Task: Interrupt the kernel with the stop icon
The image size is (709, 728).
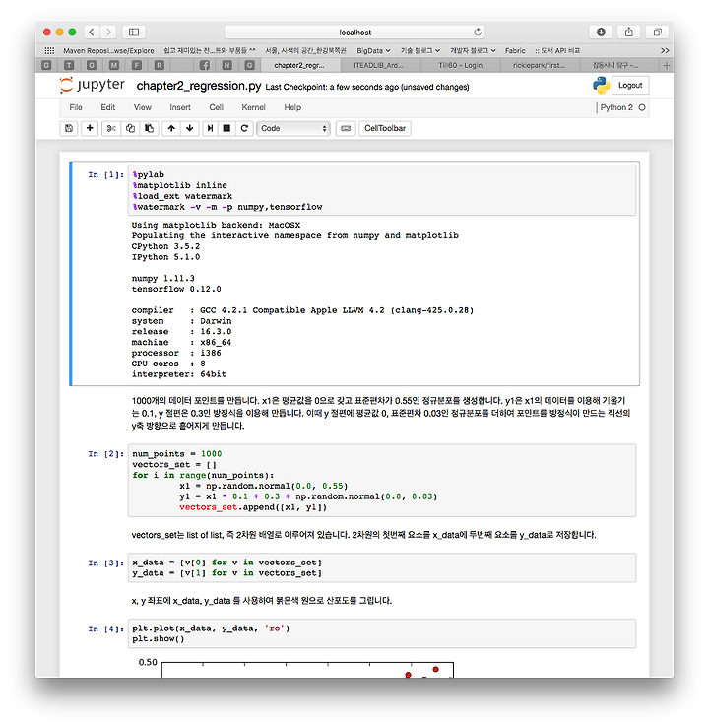Action: [226, 129]
